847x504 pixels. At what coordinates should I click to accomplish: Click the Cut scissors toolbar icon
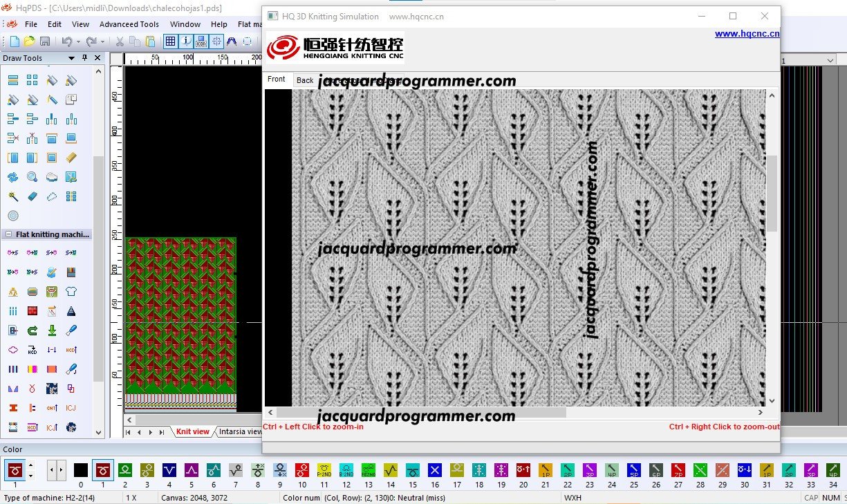tap(120, 41)
